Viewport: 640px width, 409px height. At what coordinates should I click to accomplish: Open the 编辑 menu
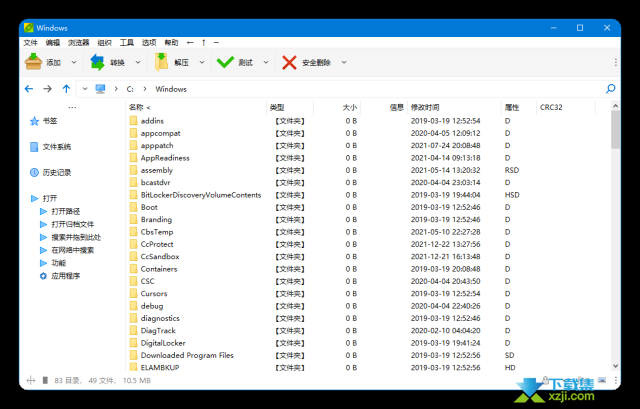tap(53, 42)
